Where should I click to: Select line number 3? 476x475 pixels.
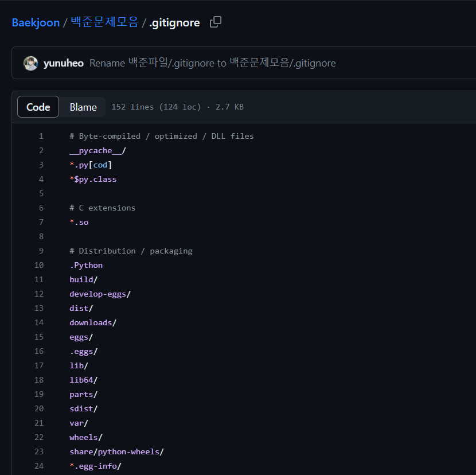[41, 165]
